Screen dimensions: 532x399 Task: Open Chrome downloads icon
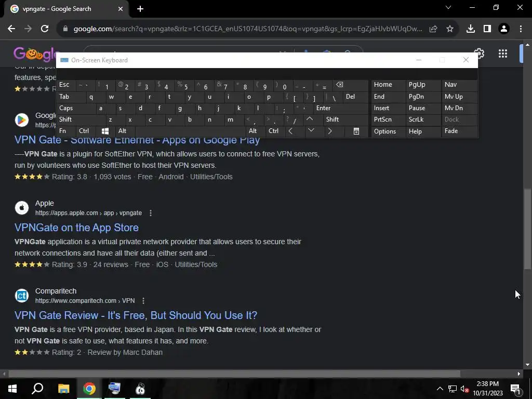[x=471, y=29]
